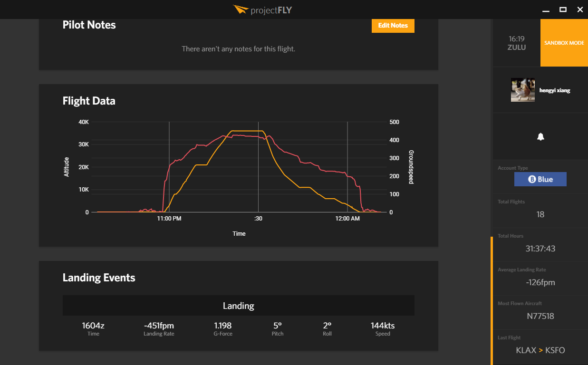Click the Blue account type badge
The width and height of the screenshot is (588, 365).
[540, 179]
